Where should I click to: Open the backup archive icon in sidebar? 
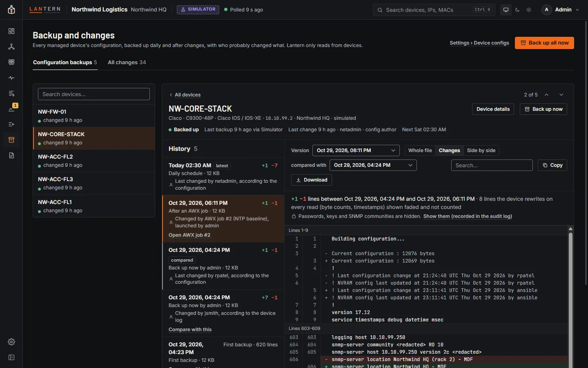tap(11, 140)
